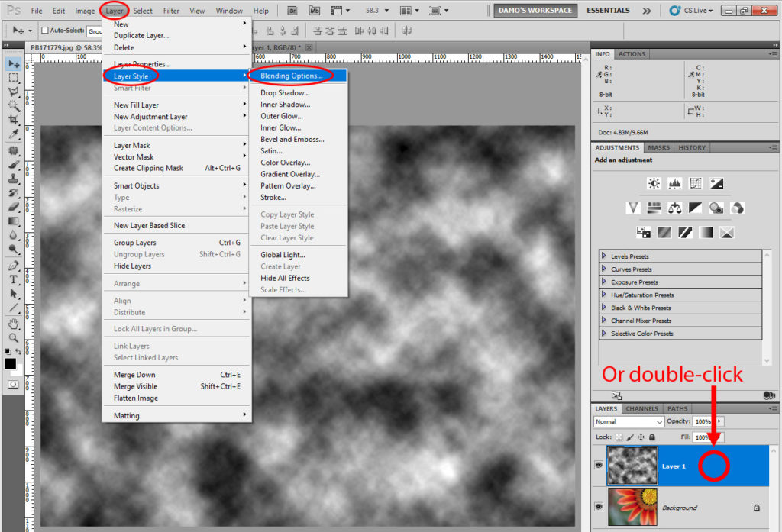Choose the Pen tool
This screenshot has width=782, height=532.
(14, 266)
